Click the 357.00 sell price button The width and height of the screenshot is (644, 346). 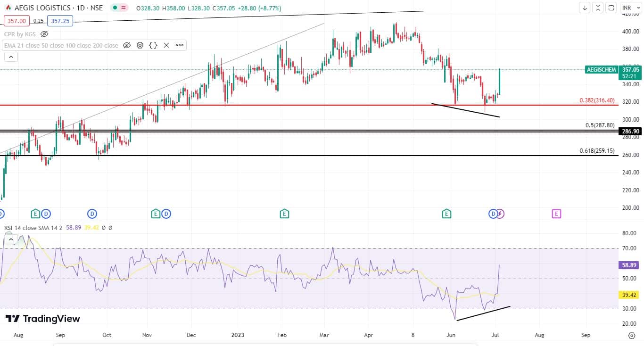(x=17, y=21)
